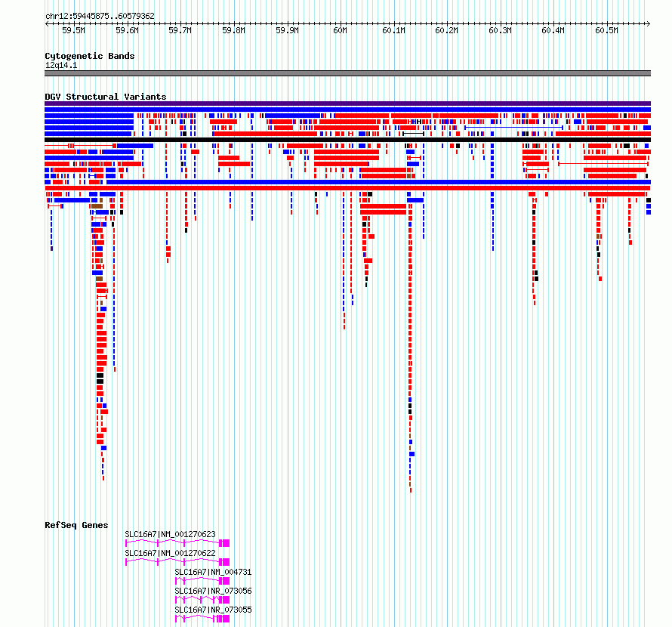Screen dimensions: 672x627
Task: Select the black full-width structural variant bar
Action: 347,140
